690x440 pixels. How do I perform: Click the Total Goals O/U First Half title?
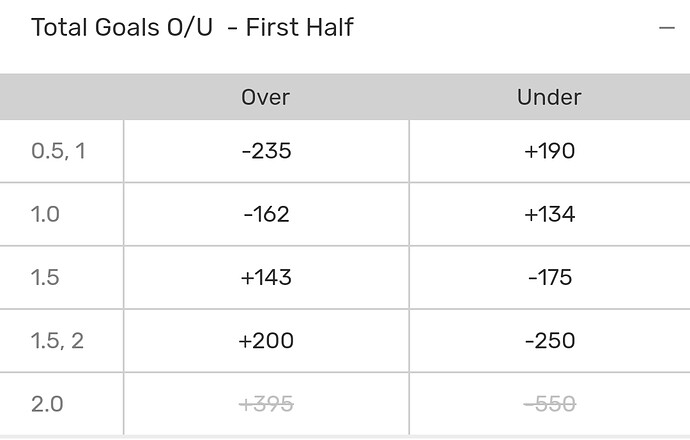tap(192, 27)
